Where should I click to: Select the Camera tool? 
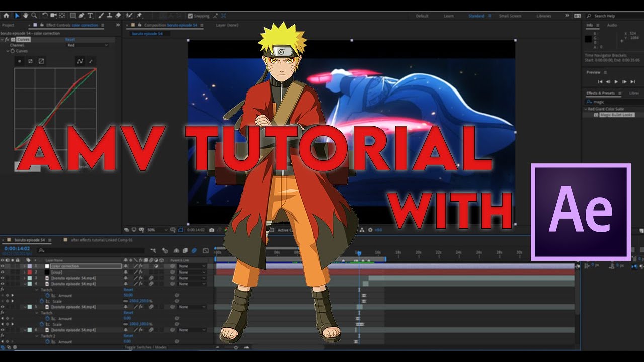point(53,16)
